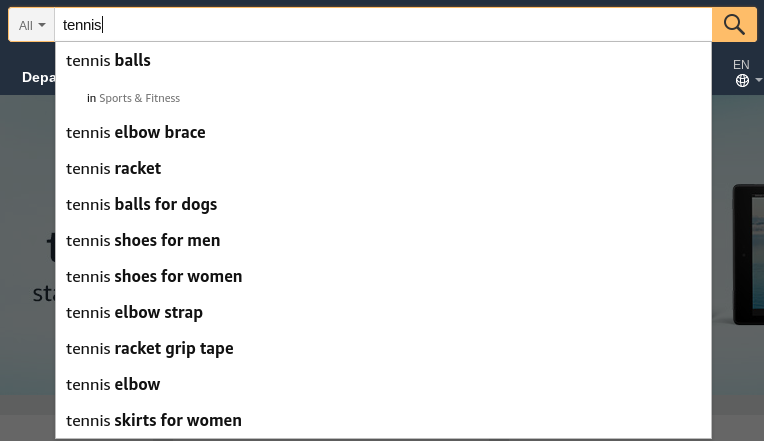
Task: Choose tennis skirts for women suggestion
Action: (x=383, y=421)
